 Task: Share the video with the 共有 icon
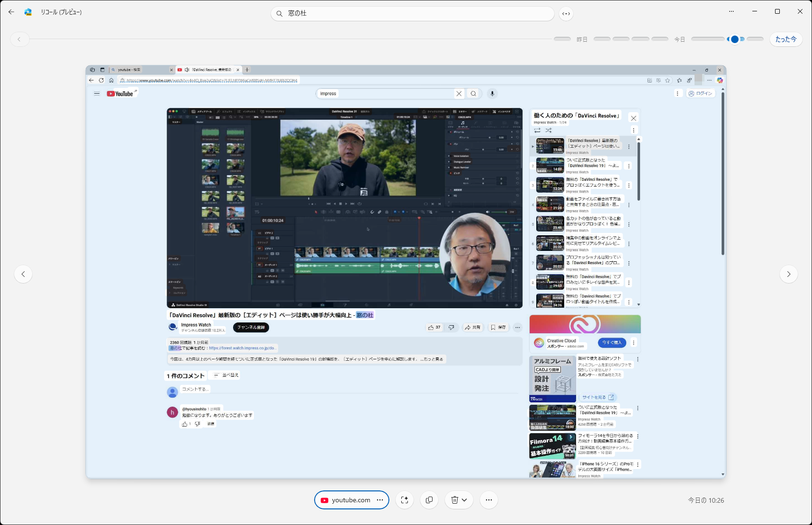click(472, 327)
